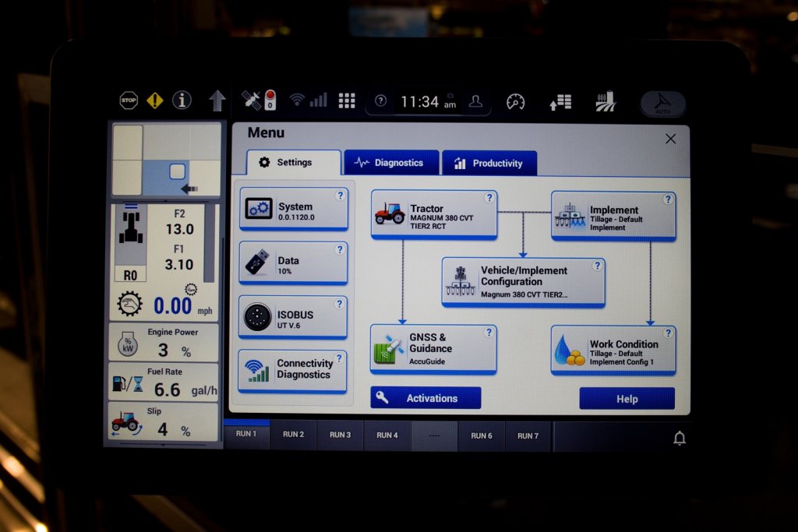Switch to the Settings tab
Screen dimensions: 798x532
pyautogui.click(x=294, y=162)
